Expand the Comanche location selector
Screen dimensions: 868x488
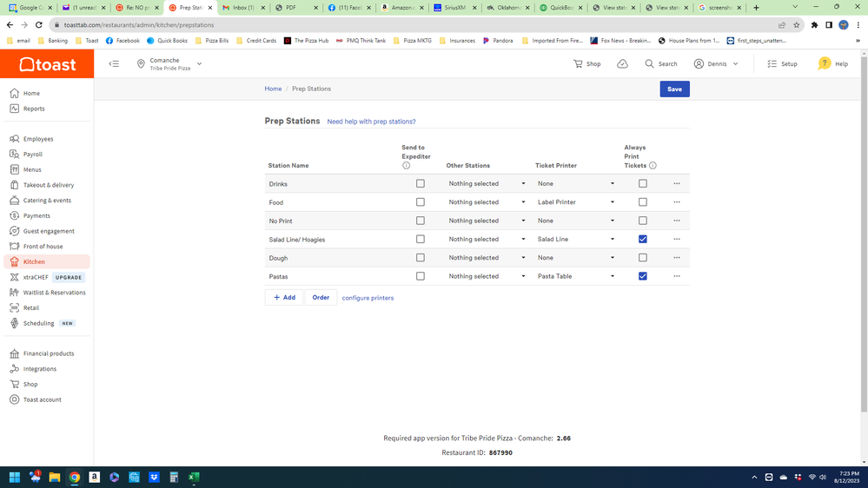click(199, 63)
